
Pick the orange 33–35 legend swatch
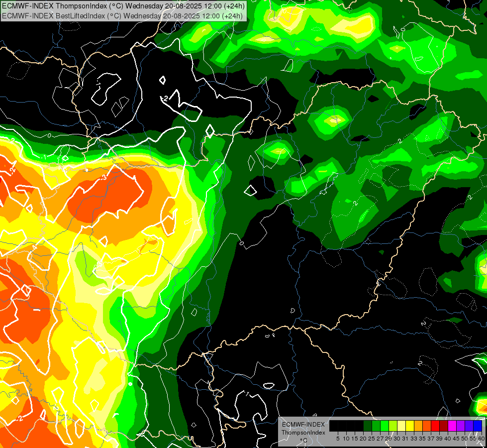[x=418, y=426]
